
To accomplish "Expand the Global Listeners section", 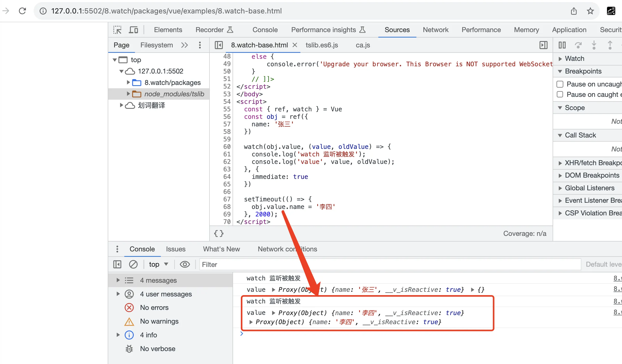I will tap(560, 188).
